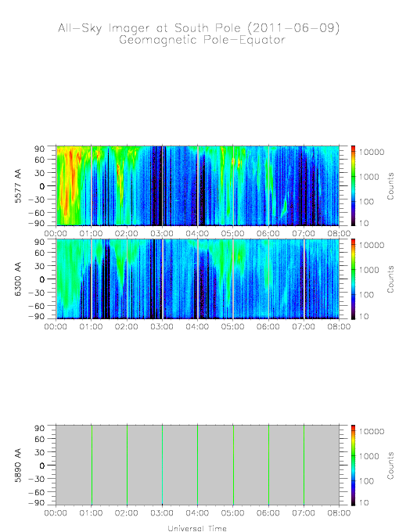This screenshot has width=399, height=532.
Task: Click the color bar beside the 6300 AA panel
Action: tap(353, 279)
